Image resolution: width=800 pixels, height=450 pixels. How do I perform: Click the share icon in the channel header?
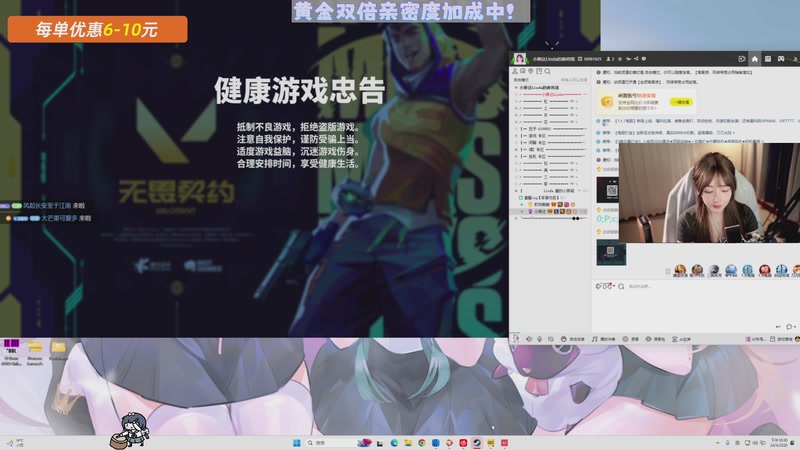coord(636,59)
